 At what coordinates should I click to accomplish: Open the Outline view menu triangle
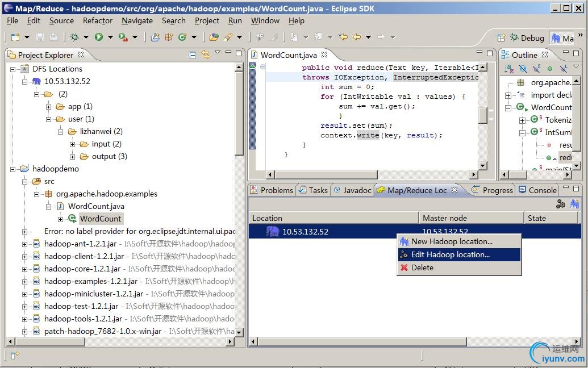(576, 66)
